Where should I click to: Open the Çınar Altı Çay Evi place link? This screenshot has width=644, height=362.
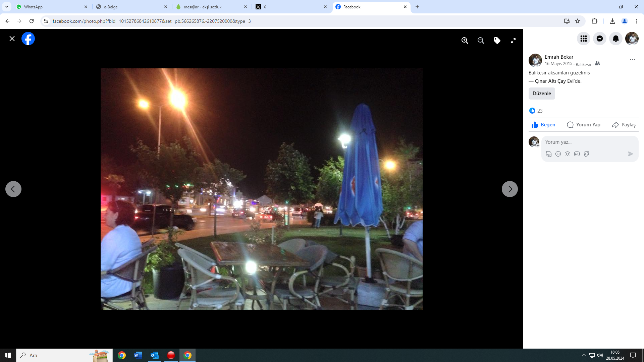click(554, 81)
